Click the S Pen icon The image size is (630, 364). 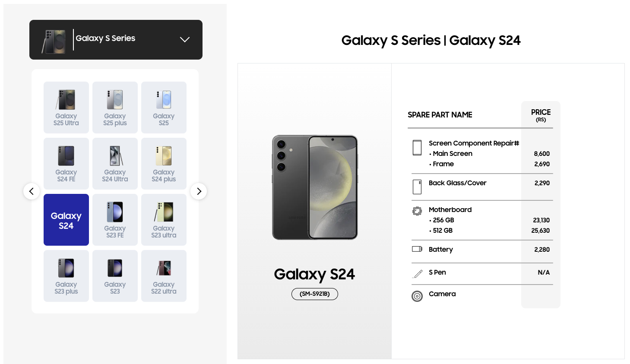pyautogui.click(x=418, y=274)
